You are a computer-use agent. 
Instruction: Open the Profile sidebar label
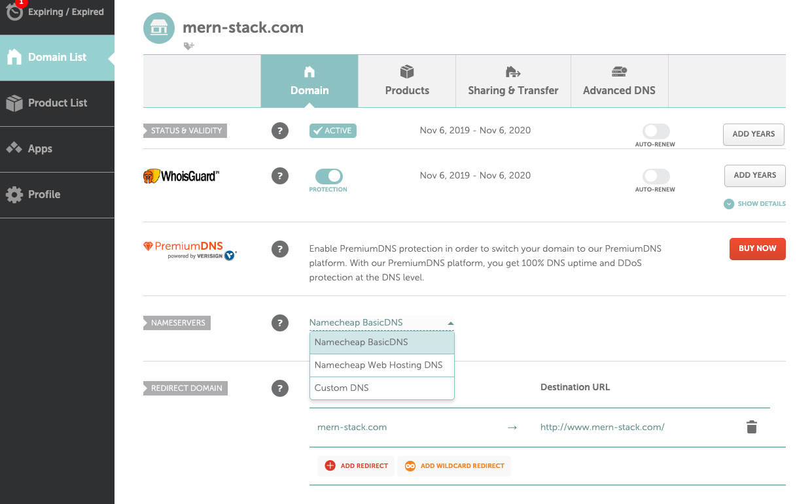tap(44, 195)
